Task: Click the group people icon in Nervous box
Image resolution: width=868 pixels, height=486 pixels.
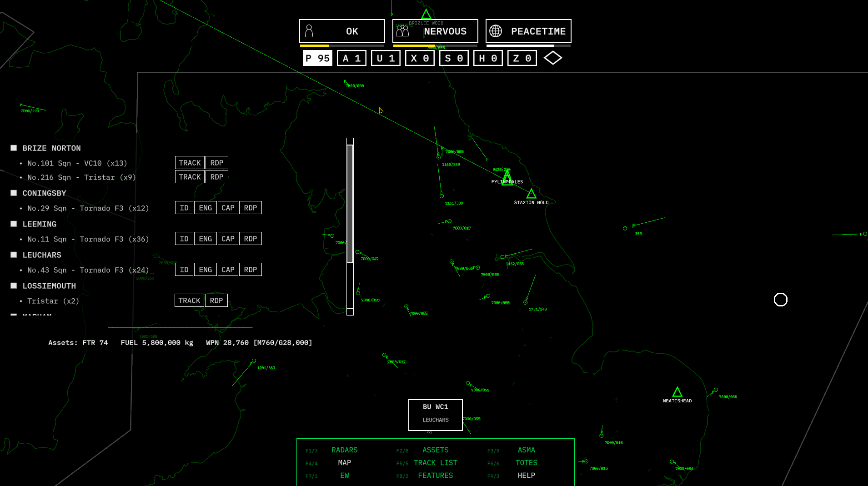Action: [x=402, y=31]
